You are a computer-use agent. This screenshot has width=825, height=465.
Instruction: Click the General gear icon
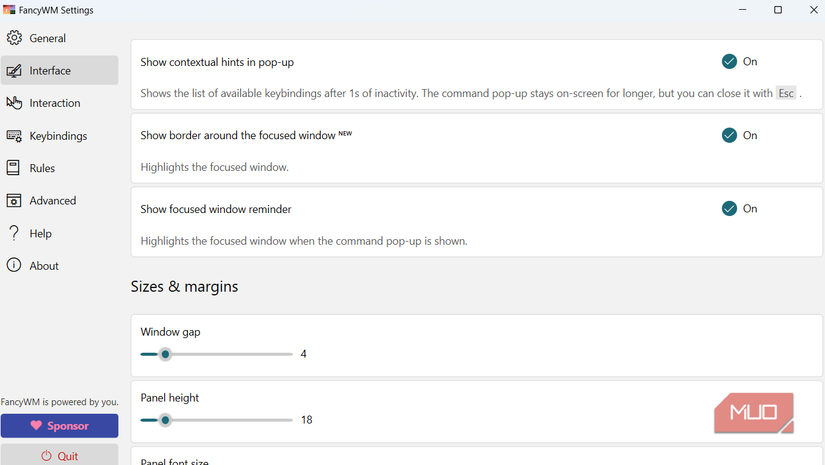(x=14, y=38)
